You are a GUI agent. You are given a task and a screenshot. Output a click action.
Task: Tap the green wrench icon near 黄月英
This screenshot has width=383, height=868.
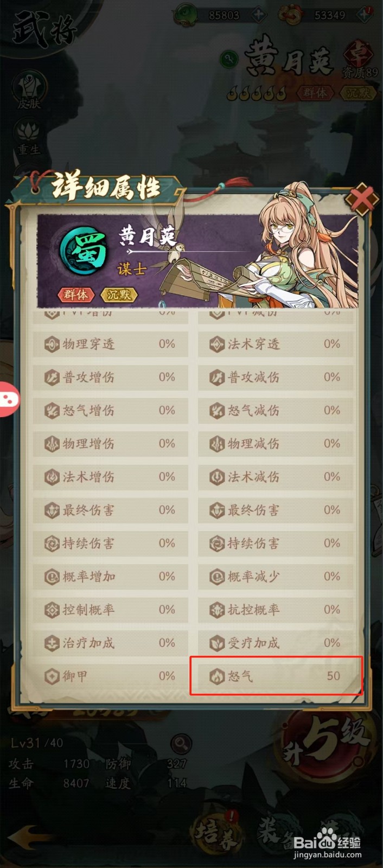tap(229, 60)
